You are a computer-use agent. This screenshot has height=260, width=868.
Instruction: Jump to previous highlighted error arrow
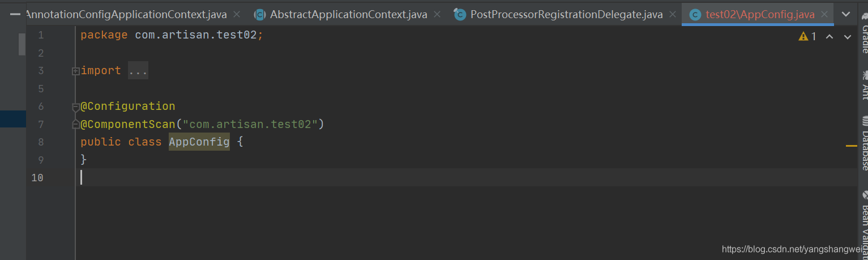pos(829,37)
